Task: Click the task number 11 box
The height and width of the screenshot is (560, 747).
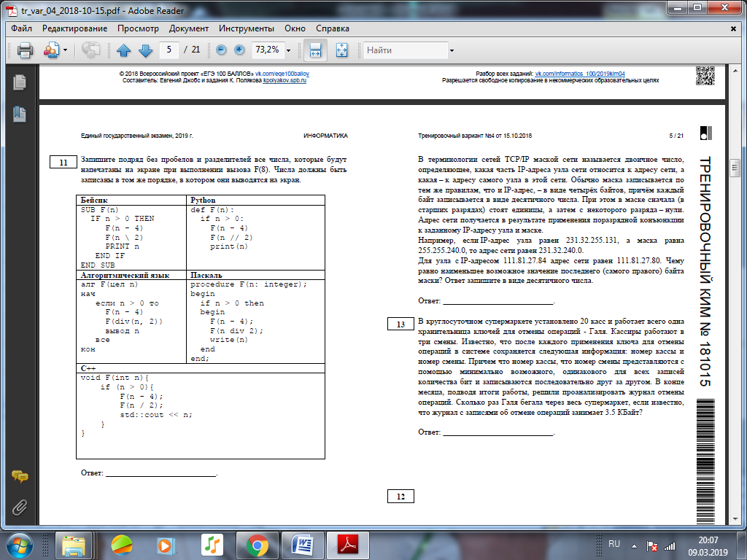Action: [x=63, y=163]
